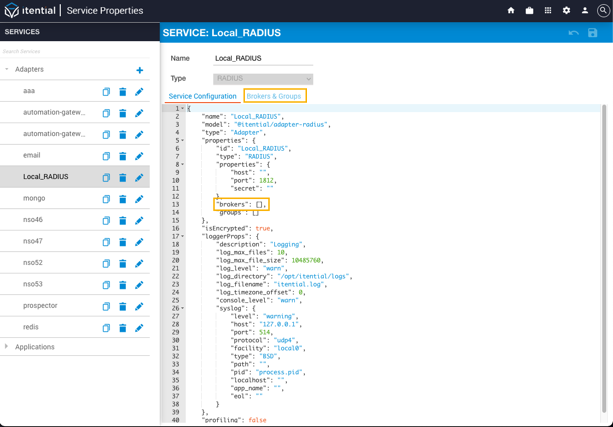Select the aaa adapter
This screenshot has height=427, width=613.
tap(29, 91)
